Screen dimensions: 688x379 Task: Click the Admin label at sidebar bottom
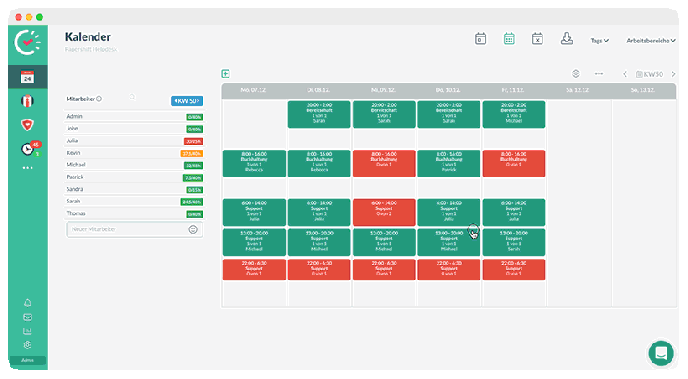tap(27, 360)
